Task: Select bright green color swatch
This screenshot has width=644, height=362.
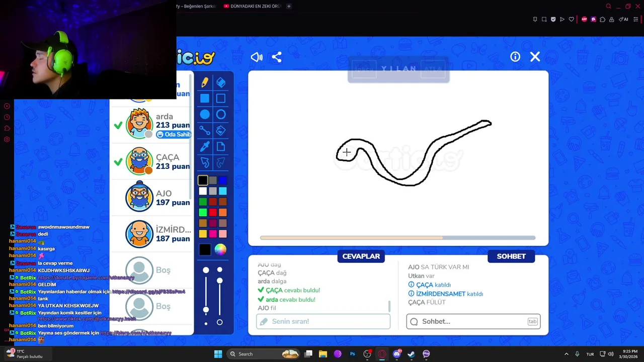Action: 203,212
